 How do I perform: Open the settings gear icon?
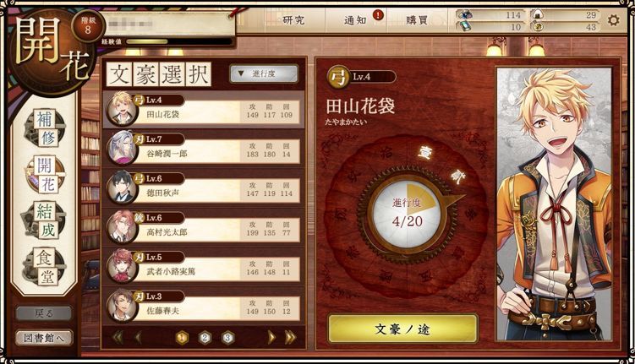click(x=614, y=19)
